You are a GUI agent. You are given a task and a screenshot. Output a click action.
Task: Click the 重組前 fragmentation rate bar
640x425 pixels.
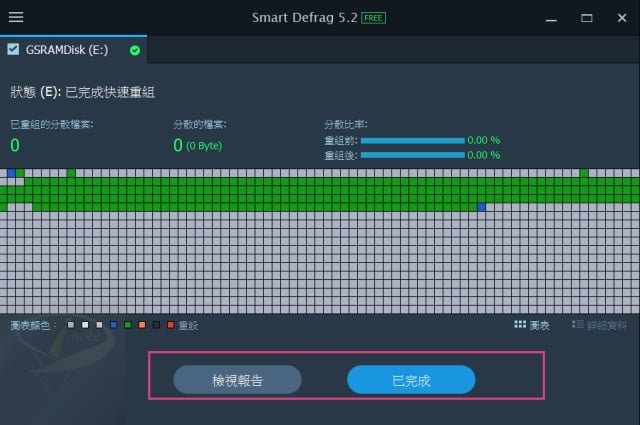(x=412, y=141)
